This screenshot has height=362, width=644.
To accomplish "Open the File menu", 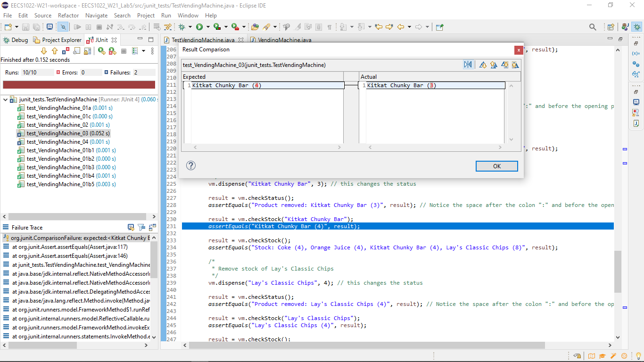I will 8,15.
